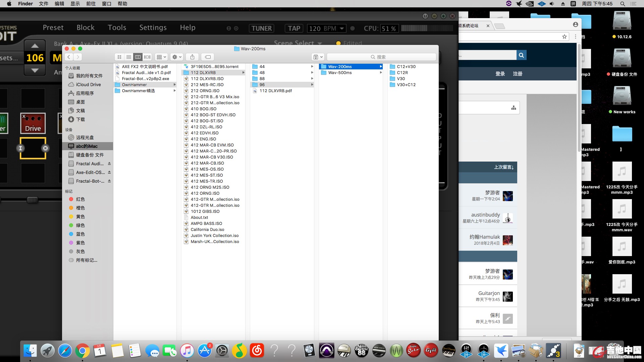Screen dimensions: 644x362
Task: Switch Finder to list view
Action: 129,57
